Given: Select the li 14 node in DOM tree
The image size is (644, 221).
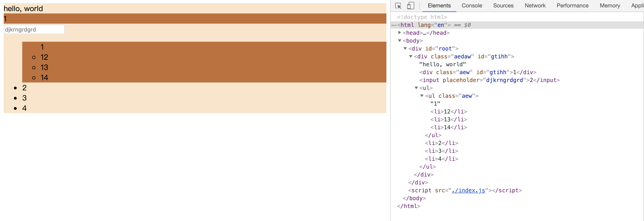Looking at the screenshot, I should pos(448,127).
